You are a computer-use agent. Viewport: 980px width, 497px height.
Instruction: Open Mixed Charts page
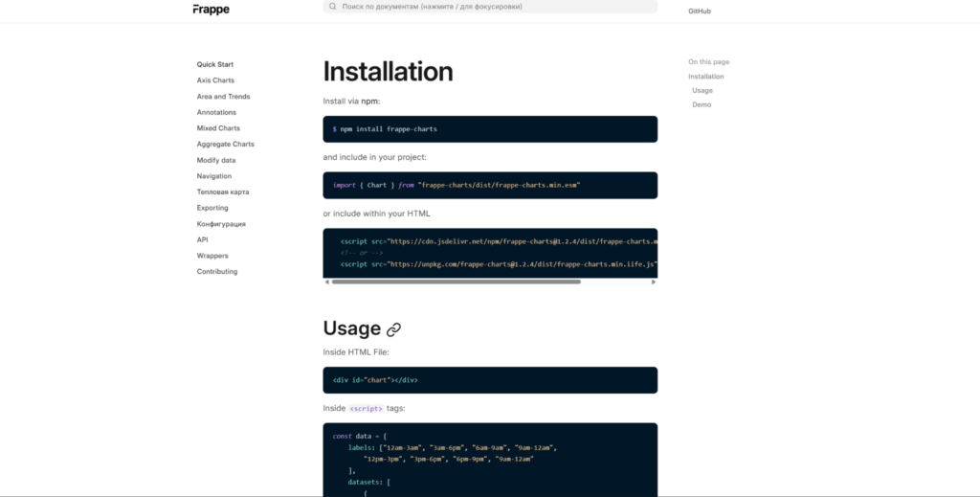click(218, 128)
